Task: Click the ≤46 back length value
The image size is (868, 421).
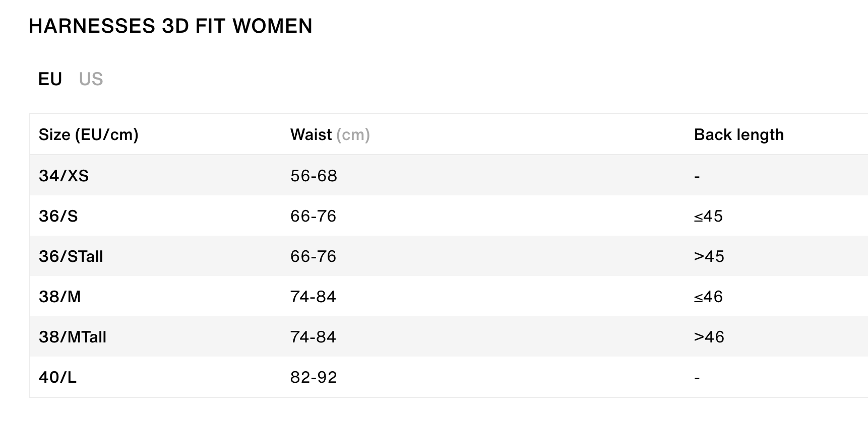Action: [x=709, y=297]
